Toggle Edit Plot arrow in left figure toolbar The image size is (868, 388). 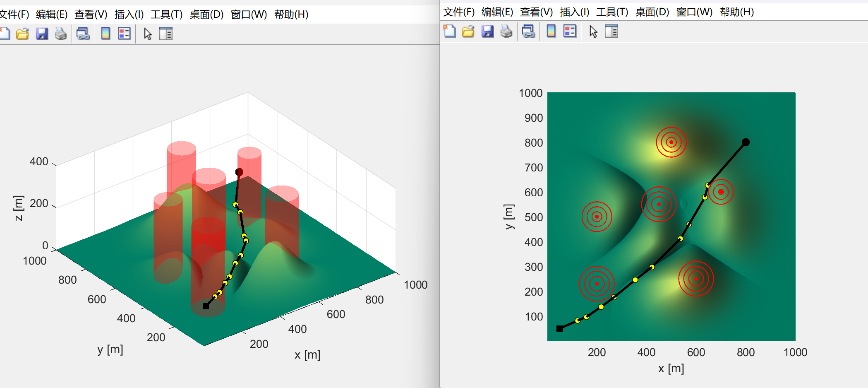tap(148, 34)
